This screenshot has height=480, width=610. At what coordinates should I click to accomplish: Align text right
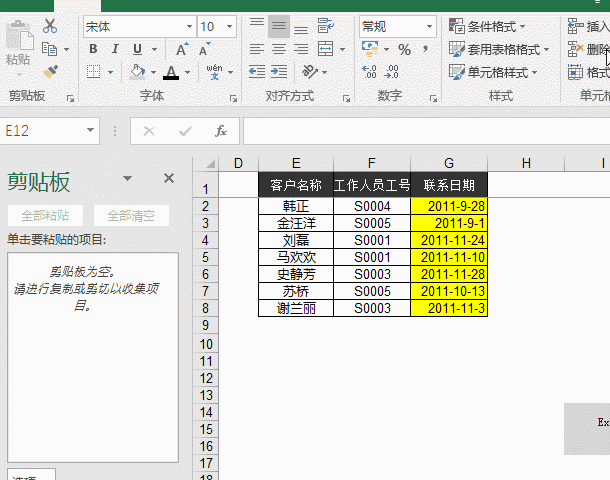tap(301, 49)
